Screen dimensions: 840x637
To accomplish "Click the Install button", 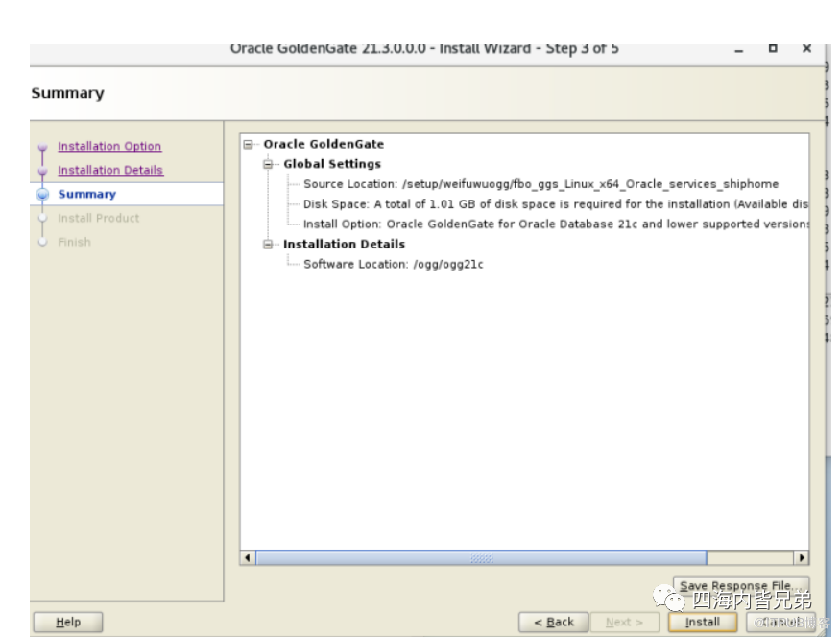I will click(703, 622).
